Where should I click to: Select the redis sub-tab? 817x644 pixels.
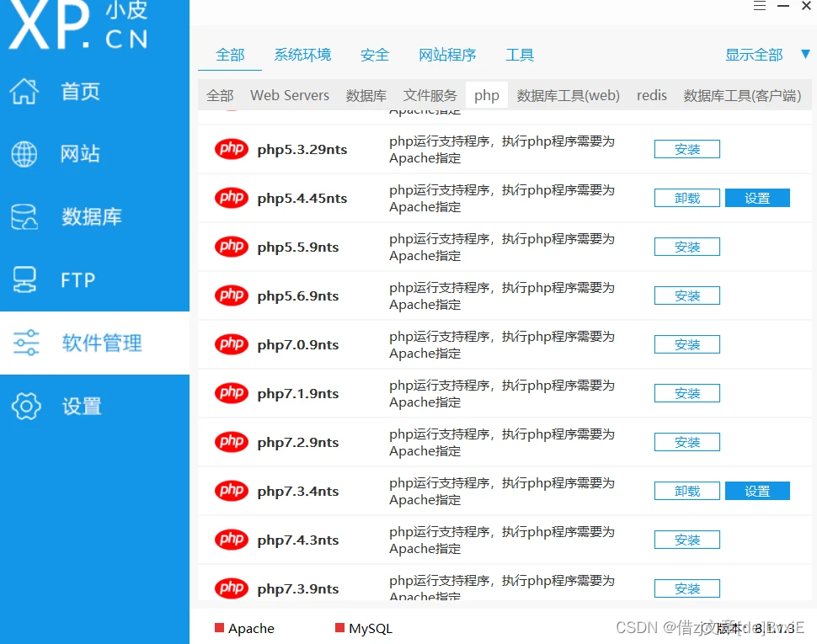(x=652, y=95)
